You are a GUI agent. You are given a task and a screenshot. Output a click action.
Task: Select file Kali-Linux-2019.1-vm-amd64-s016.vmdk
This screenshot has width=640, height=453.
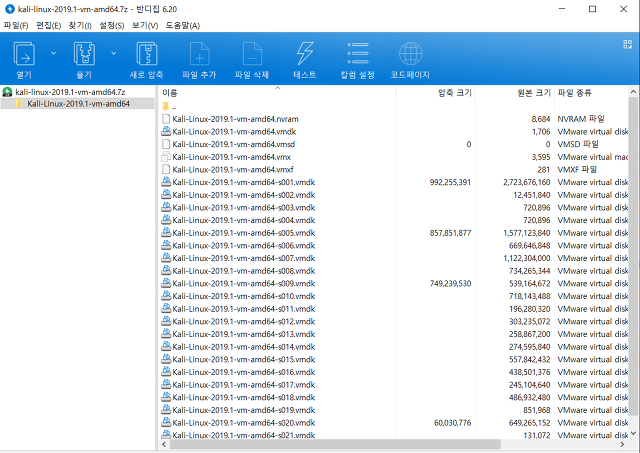click(x=244, y=372)
